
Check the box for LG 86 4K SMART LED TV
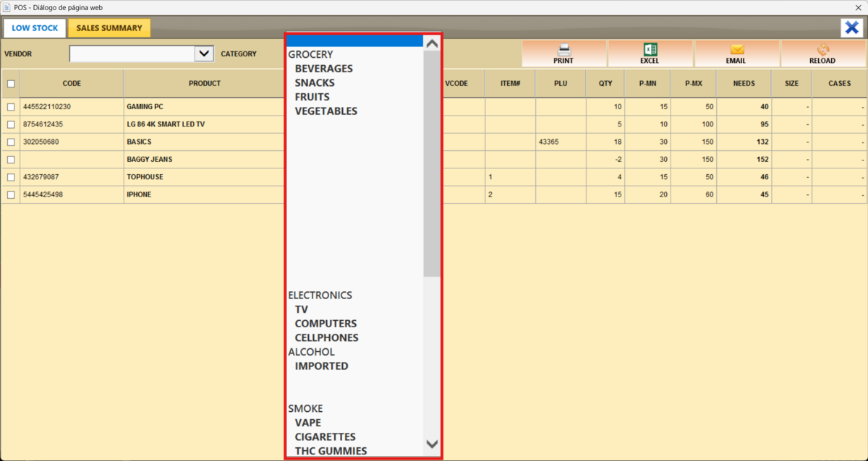pos(11,124)
